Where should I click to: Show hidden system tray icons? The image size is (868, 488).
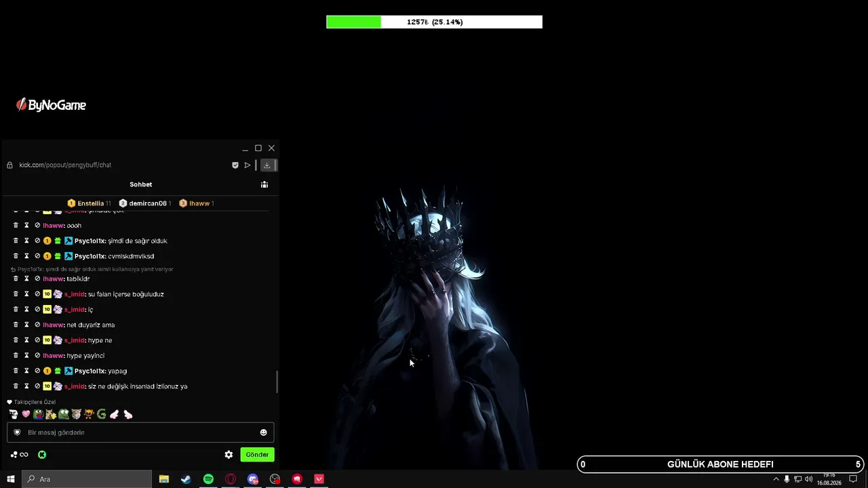point(776,479)
